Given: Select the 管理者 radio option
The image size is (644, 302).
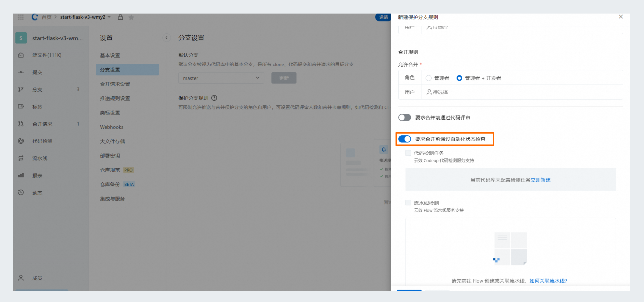Looking at the screenshot, I should tap(428, 78).
